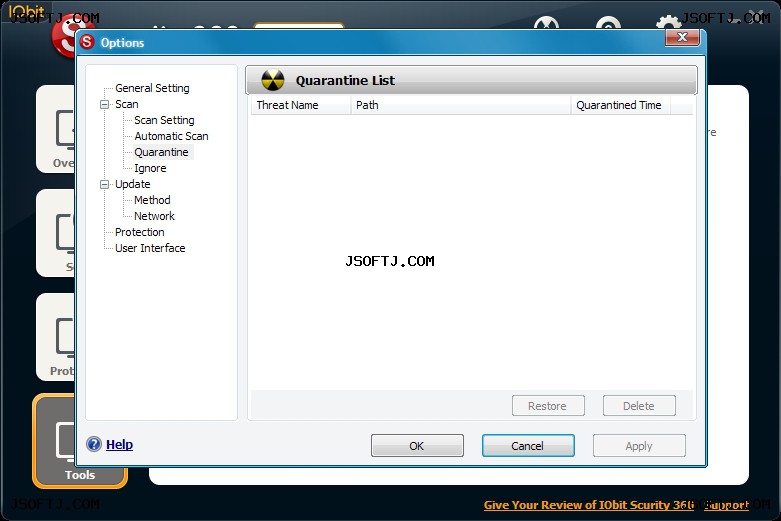Open General Setting in options tree
This screenshot has height=521, width=781.
pos(152,88)
